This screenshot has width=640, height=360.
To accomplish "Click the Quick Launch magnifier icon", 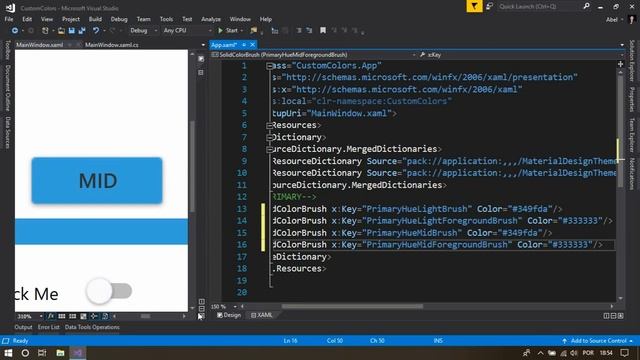I will tap(587, 6).
